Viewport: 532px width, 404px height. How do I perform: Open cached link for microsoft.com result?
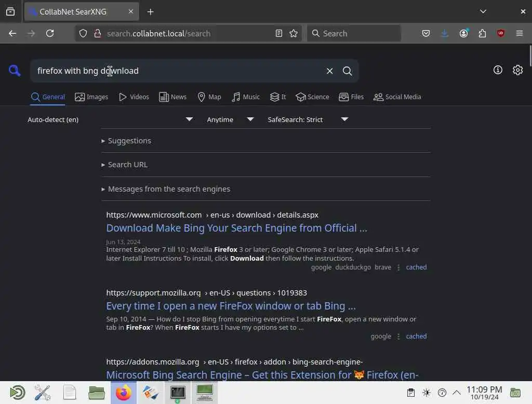[x=416, y=267]
